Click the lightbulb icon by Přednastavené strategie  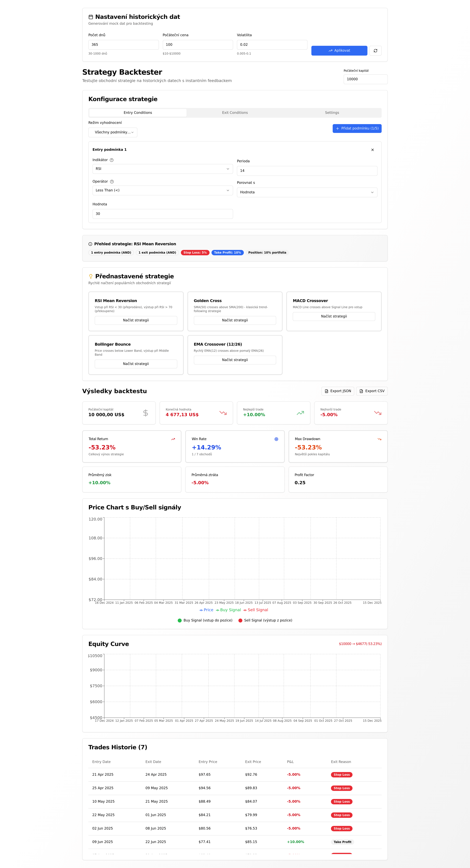91,276
